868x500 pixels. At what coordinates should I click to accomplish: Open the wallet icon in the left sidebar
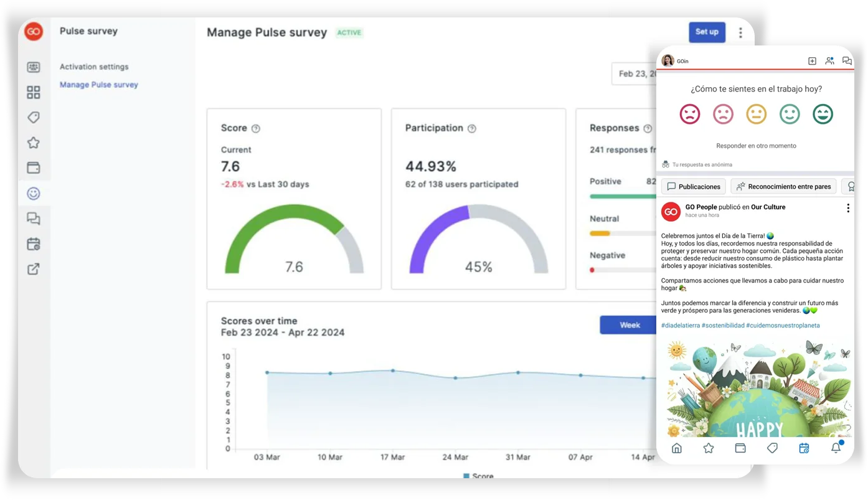[x=34, y=168]
